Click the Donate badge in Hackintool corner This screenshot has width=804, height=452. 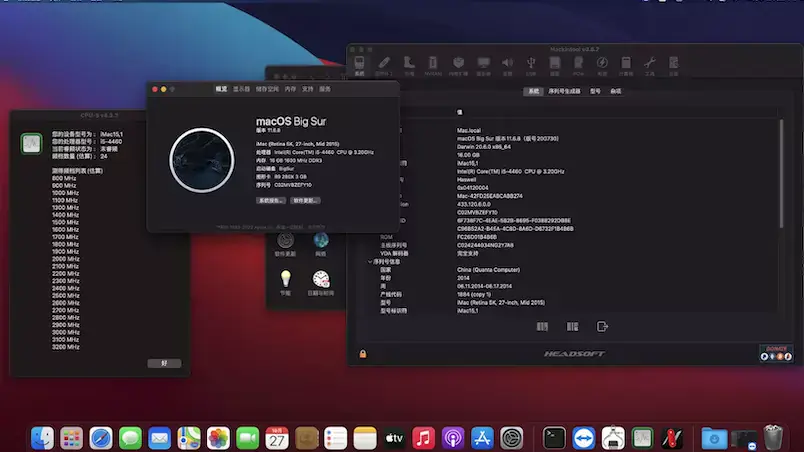tap(776, 354)
